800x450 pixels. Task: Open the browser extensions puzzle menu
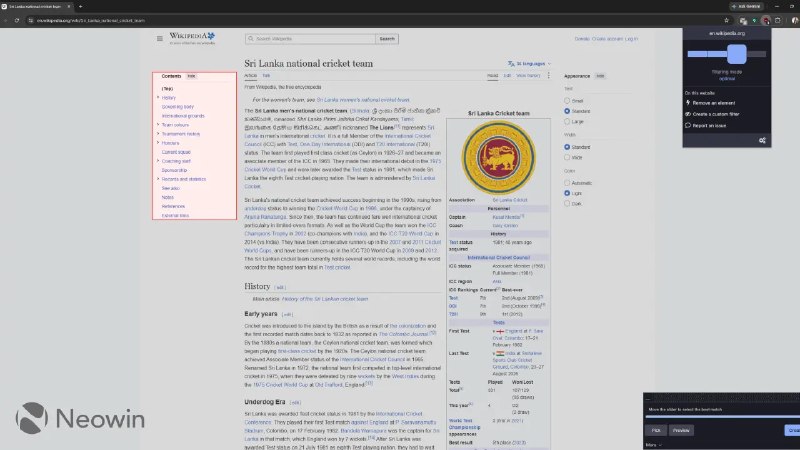778,20
